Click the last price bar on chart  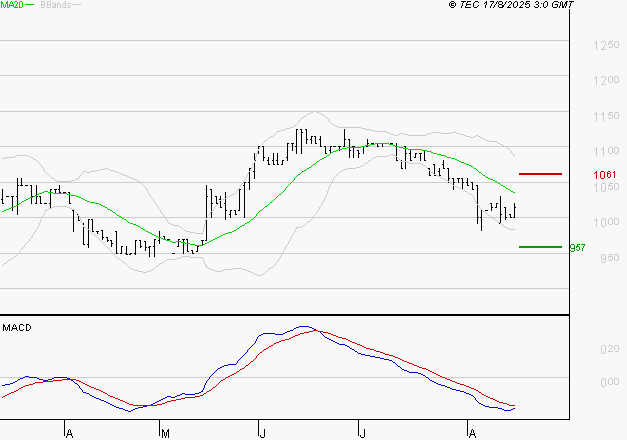515,210
